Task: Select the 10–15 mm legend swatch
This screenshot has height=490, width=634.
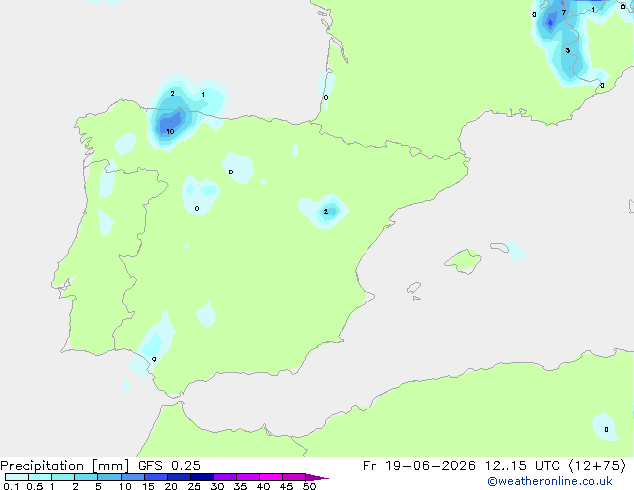Action: [x=133, y=477]
